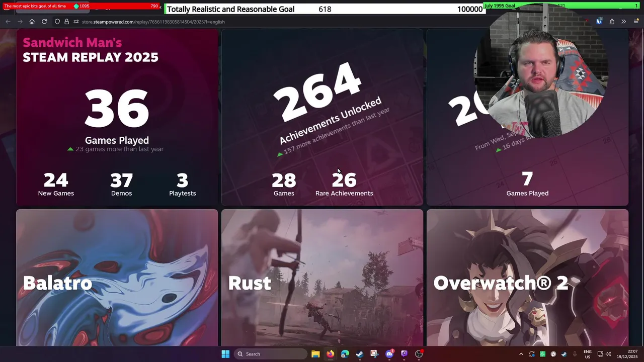The image size is (644, 362).
Task: Click the green tray icon
Action: (543, 354)
